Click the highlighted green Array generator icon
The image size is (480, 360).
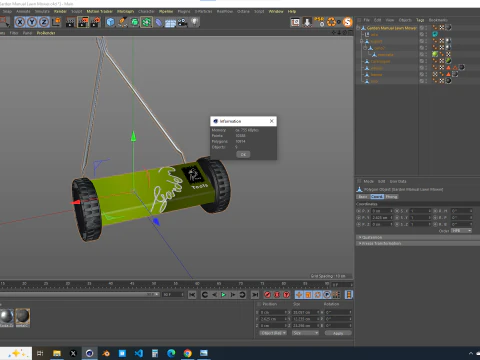coord(146,22)
